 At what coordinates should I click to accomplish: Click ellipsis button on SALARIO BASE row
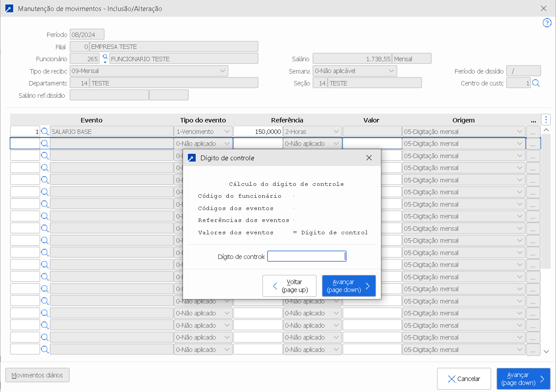533,132
